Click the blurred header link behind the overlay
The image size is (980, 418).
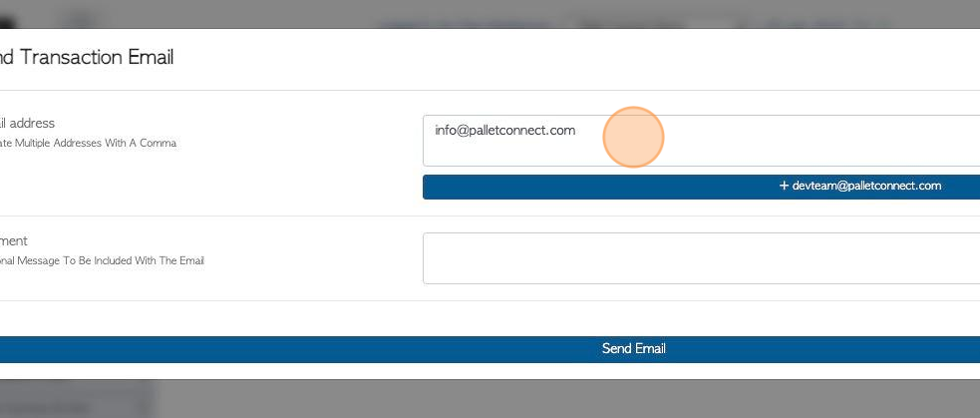coord(467,25)
